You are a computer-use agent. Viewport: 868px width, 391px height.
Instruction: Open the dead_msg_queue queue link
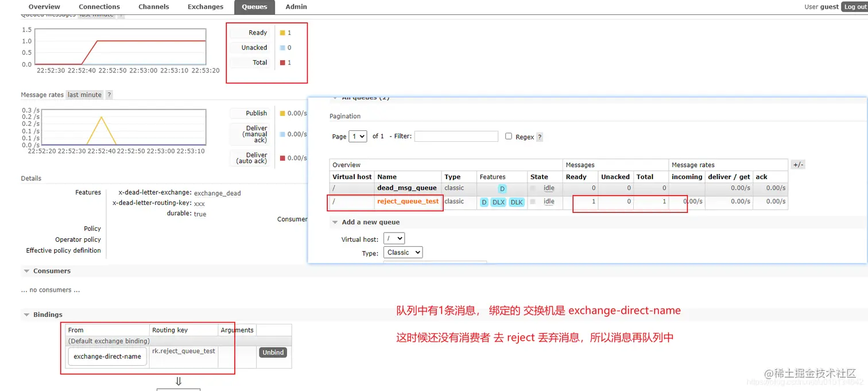point(407,188)
